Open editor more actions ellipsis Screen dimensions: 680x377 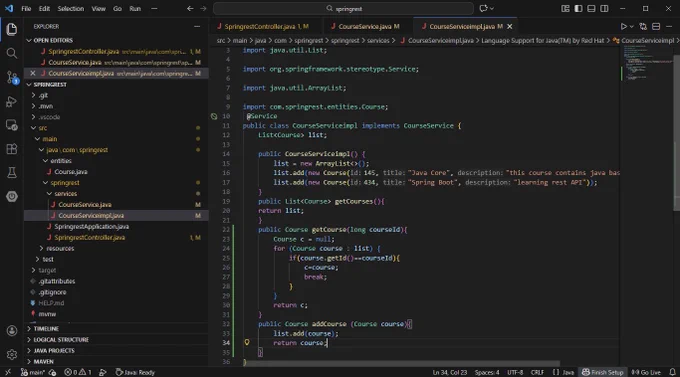tap(669, 26)
